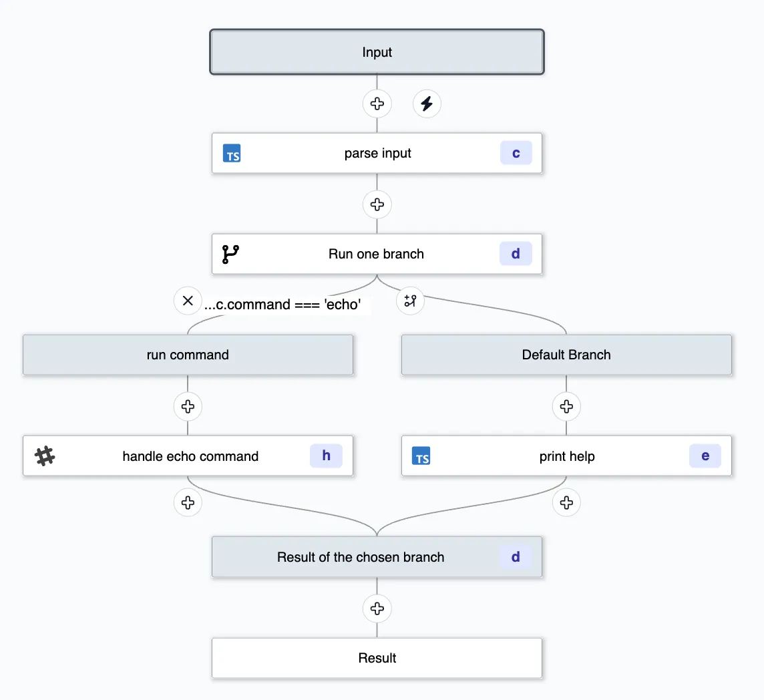
Task: Add a step below parse input
Action: point(377,204)
